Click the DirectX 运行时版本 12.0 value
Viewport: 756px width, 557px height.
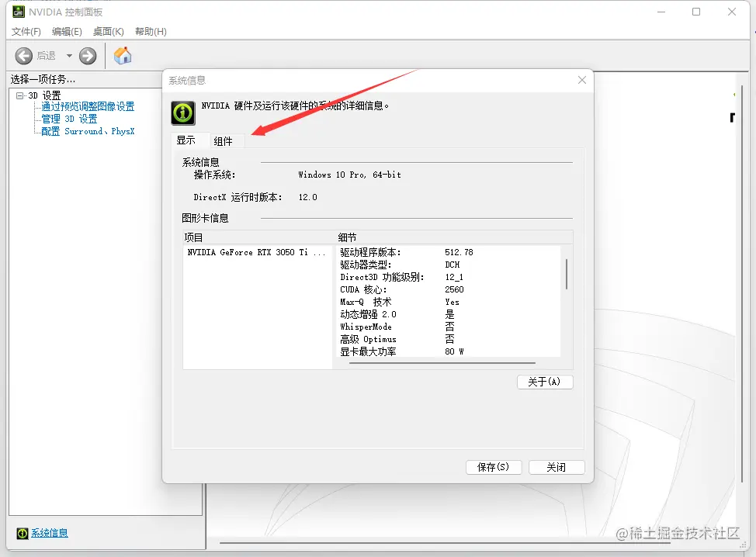tap(307, 197)
